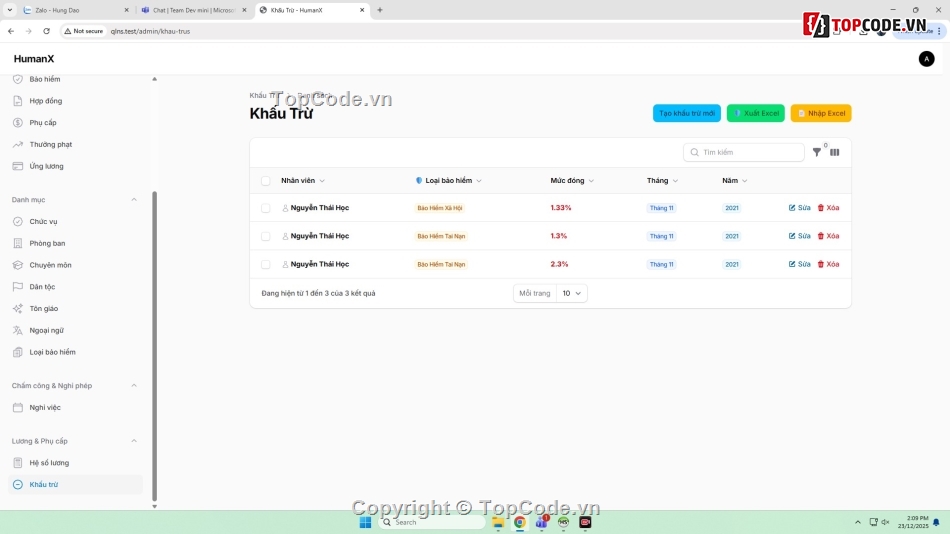Sort by the Mức đóng column
Screen dimensions: 950x534
click(572, 181)
